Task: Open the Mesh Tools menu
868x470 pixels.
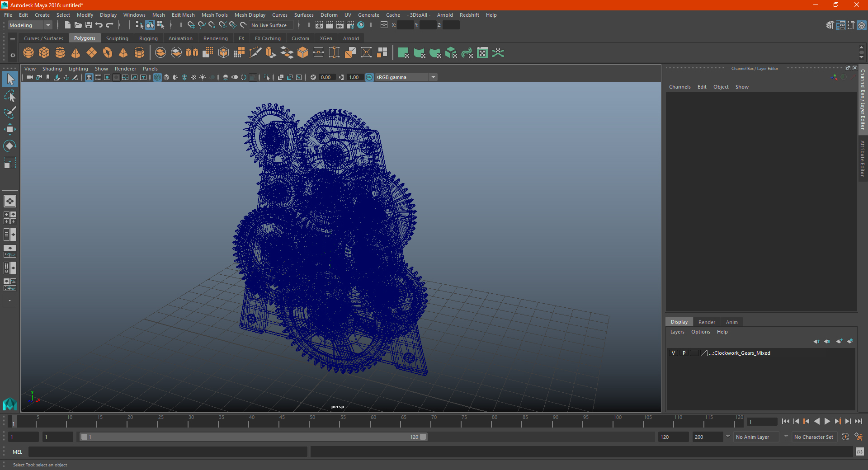Action: (x=215, y=15)
